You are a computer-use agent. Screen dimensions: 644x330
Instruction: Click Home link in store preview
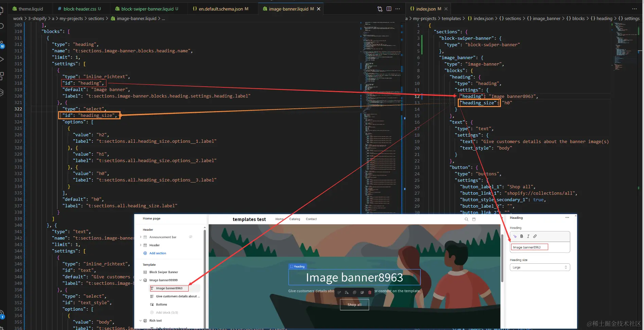[x=279, y=219]
